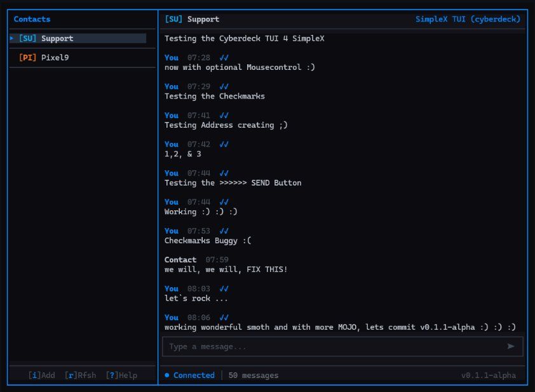This screenshot has width=535, height=392.
Task: Click message 'we will, we will, FIX THIS!'
Action: click(226, 269)
